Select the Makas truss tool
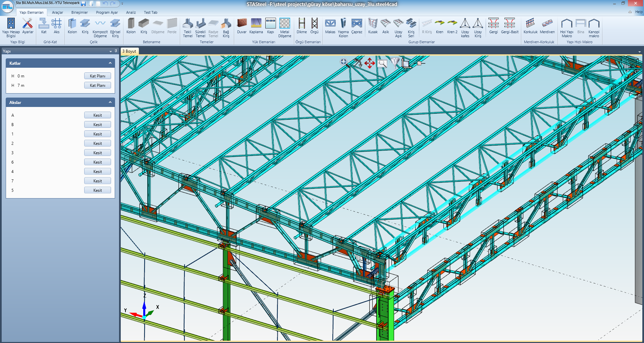This screenshot has width=644, height=343. click(330, 26)
